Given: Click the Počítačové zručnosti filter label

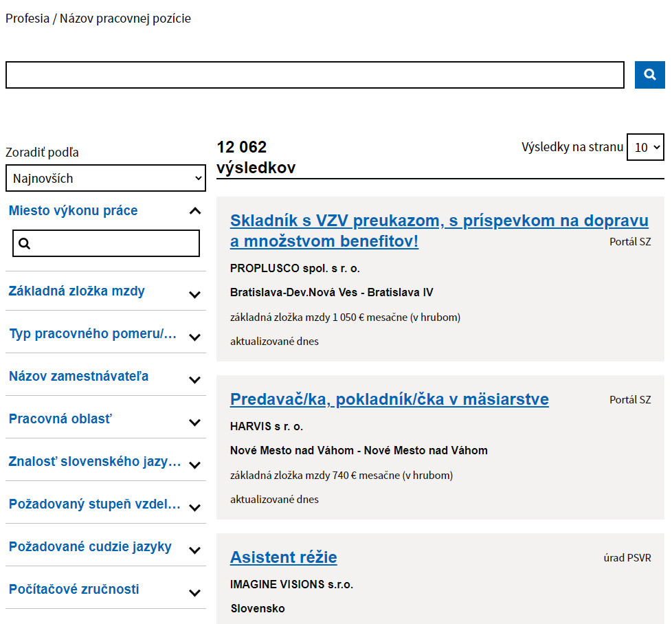Looking at the screenshot, I should pyautogui.click(x=74, y=589).
